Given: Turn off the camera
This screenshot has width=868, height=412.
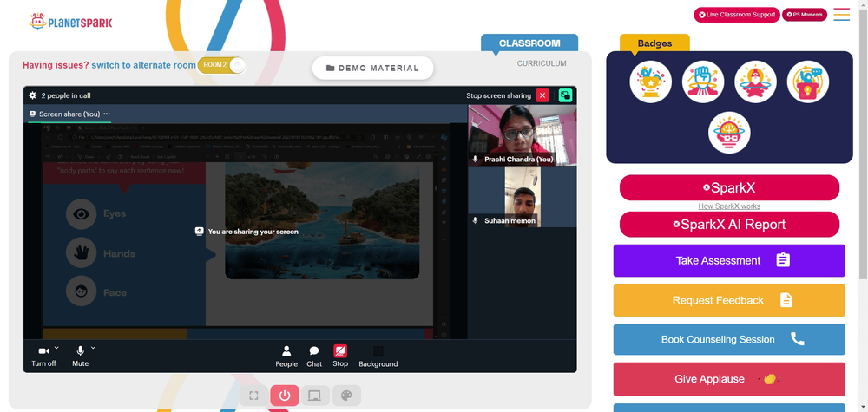Looking at the screenshot, I should [x=43, y=356].
